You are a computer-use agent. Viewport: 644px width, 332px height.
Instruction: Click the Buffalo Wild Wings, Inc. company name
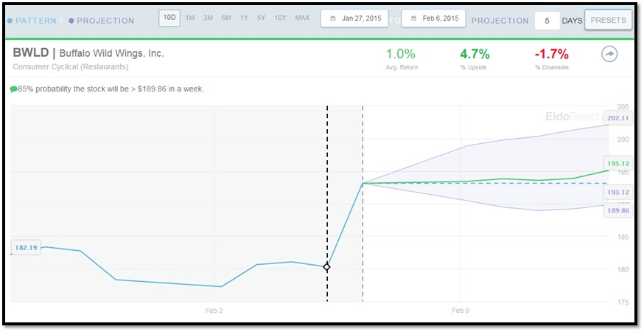pyautogui.click(x=112, y=53)
